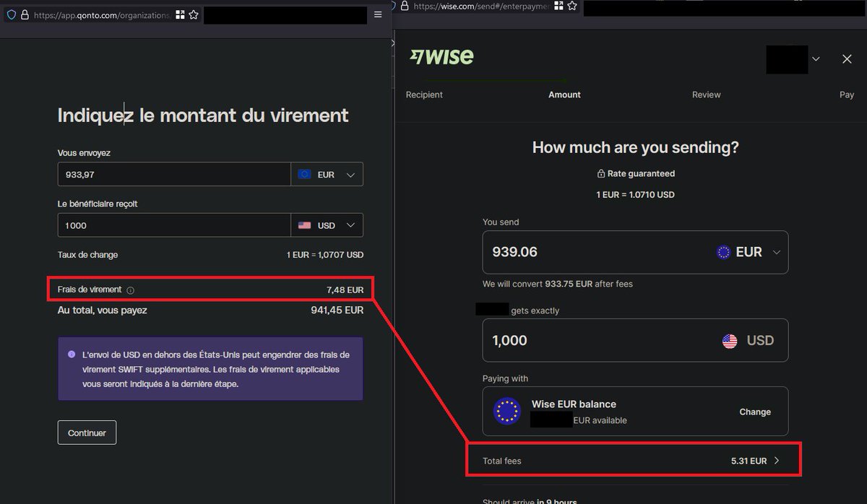The height and width of the screenshot is (504, 867).
Task: Click the QR grid icon in Qonto address bar
Action: [180, 14]
